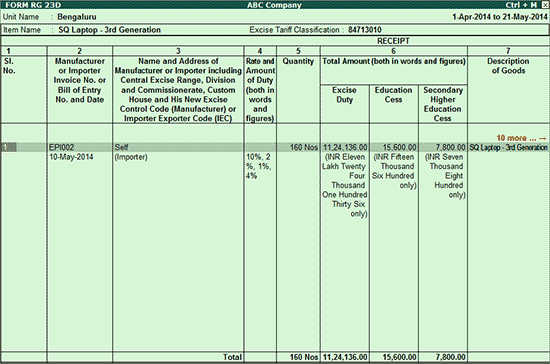Image resolution: width=550 pixels, height=364 pixels.
Task: Click the duty rates 10%, 2%, 1%, 4%
Action: [259, 166]
